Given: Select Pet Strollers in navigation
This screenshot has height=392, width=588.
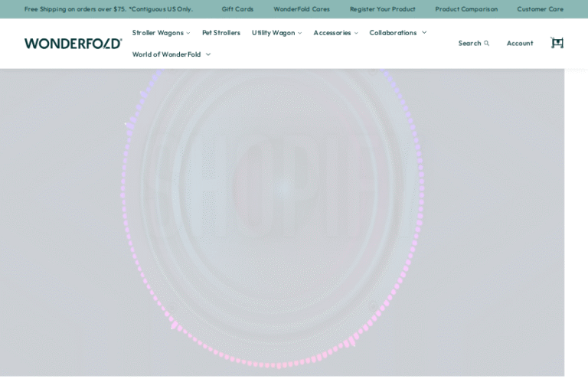Looking at the screenshot, I should click(220, 33).
